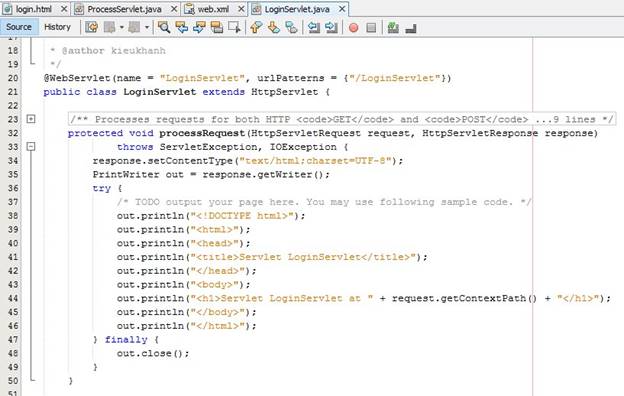Viewport: 624px width, 396px height.
Task: Find the previous occurrence
Action: [181, 27]
